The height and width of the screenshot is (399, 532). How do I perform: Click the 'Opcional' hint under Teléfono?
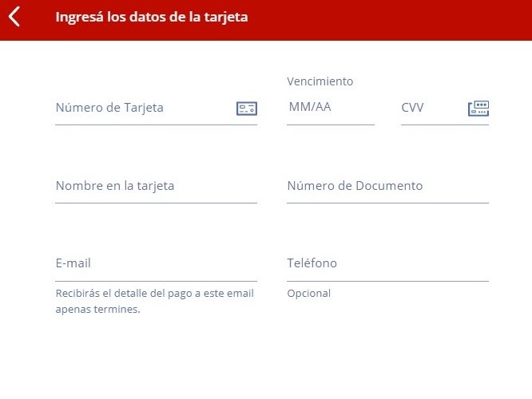tap(308, 294)
